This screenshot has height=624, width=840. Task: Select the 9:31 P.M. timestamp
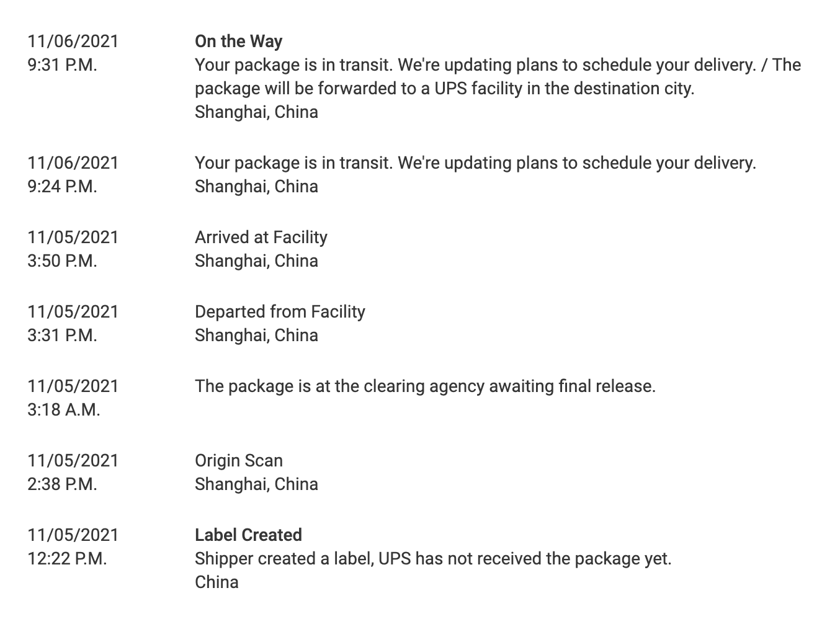click(x=62, y=65)
